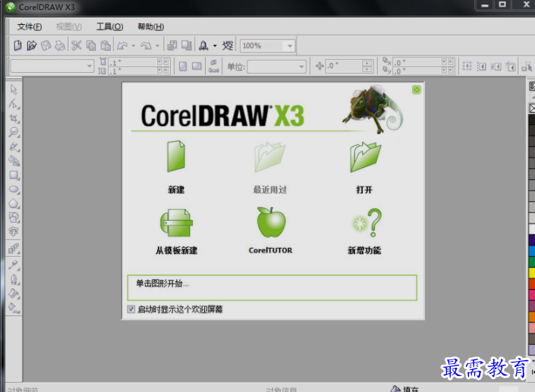Expand the Undo history dropdown arrow
This screenshot has height=392, width=535.
[134, 45]
